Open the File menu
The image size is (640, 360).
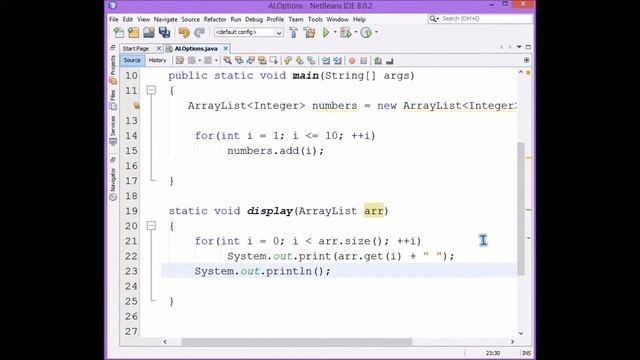[x=113, y=19]
